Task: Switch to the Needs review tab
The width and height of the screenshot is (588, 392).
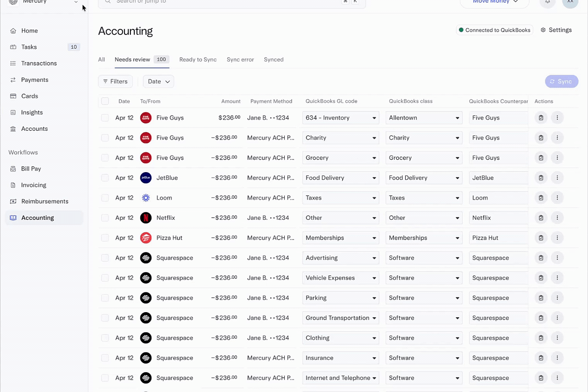Action: point(142,60)
